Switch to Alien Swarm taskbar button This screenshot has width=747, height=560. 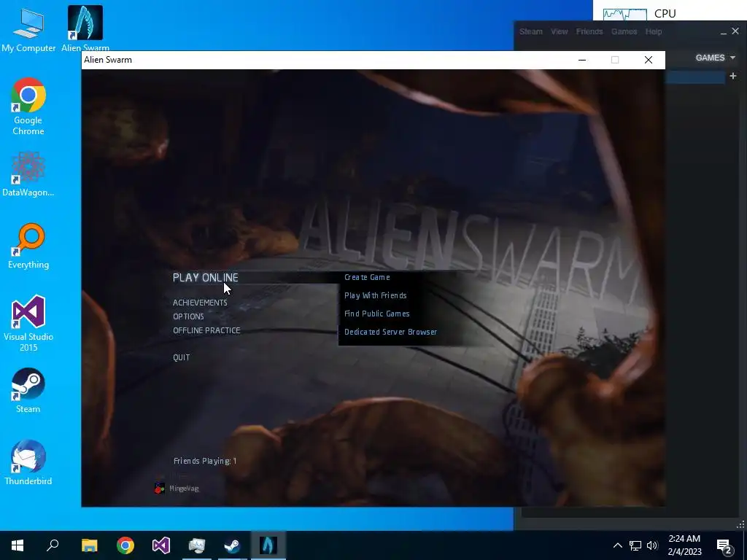[x=268, y=545]
